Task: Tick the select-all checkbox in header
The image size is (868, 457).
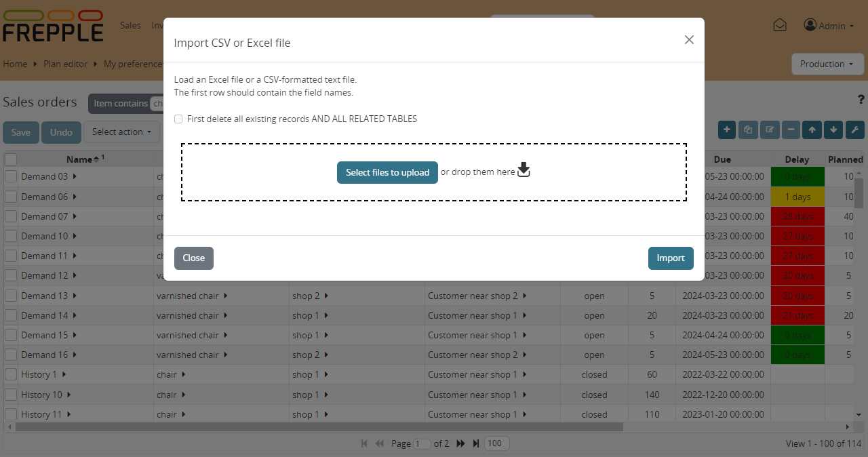Action: (x=11, y=159)
